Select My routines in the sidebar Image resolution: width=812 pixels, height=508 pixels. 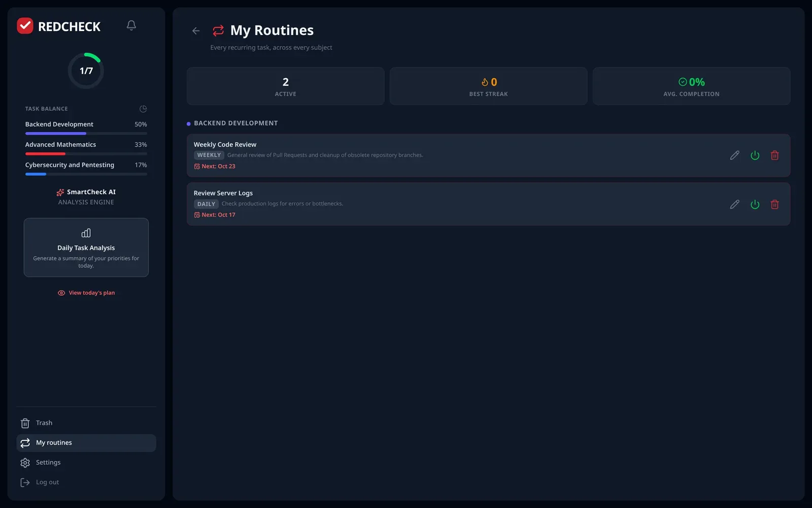(x=86, y=443)
